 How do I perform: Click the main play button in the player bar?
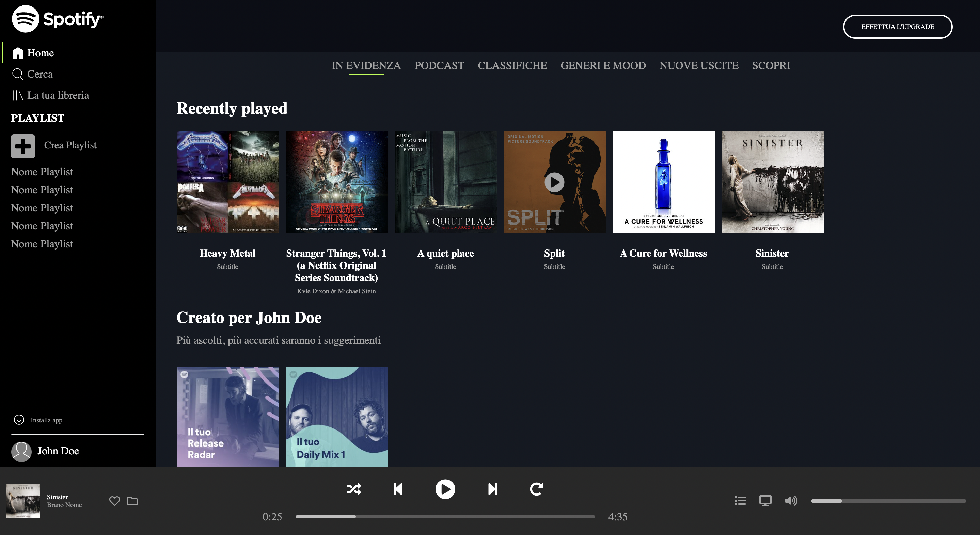pyautogui.click(x=445, y=489)
